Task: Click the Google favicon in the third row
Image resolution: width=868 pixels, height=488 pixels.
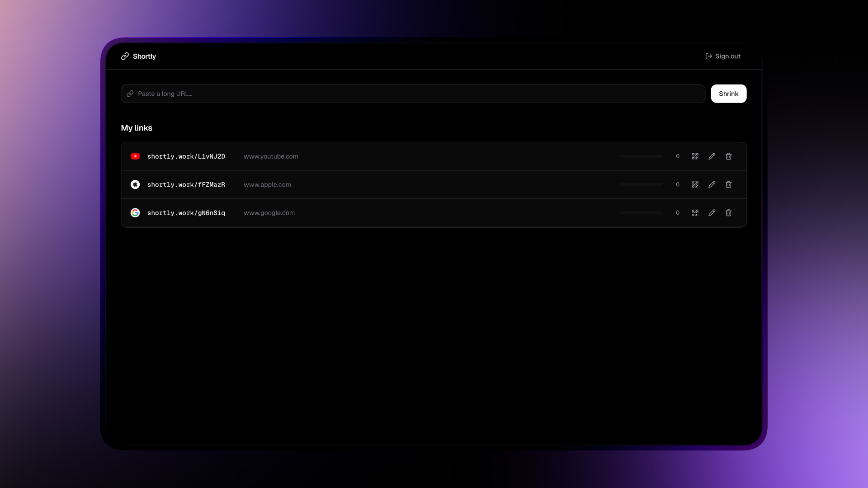Action: (x=135, y=213)
